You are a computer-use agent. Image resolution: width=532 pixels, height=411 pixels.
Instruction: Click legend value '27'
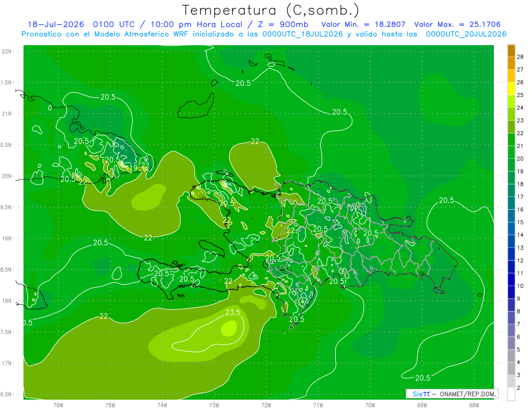click(x=520, y=70)
